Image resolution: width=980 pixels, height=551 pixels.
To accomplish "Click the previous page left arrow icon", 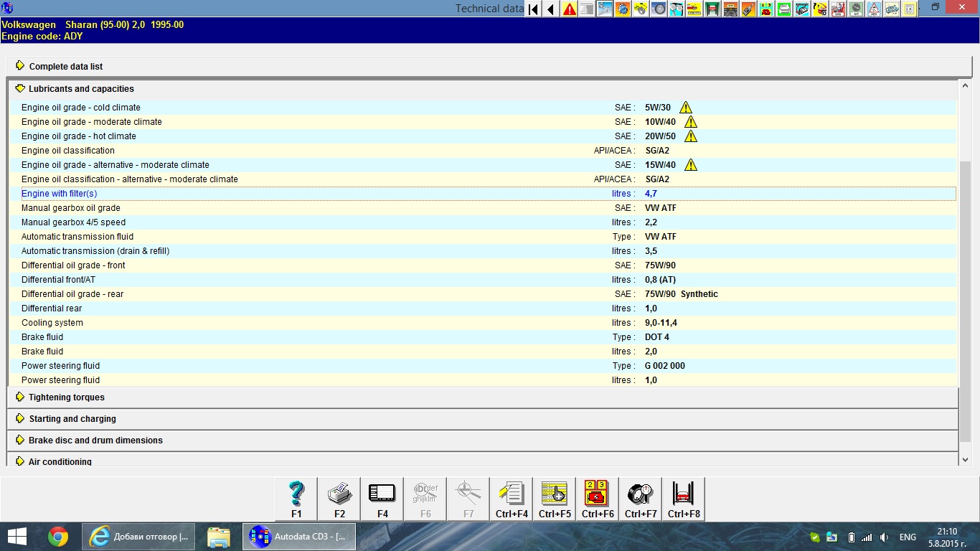I will [551, 9].
